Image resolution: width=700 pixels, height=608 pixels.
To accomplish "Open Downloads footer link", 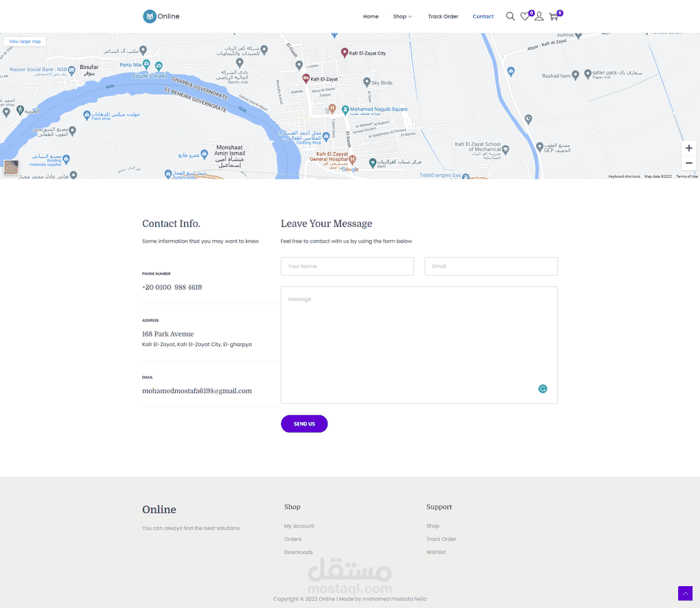I will (x=299, y=552).
